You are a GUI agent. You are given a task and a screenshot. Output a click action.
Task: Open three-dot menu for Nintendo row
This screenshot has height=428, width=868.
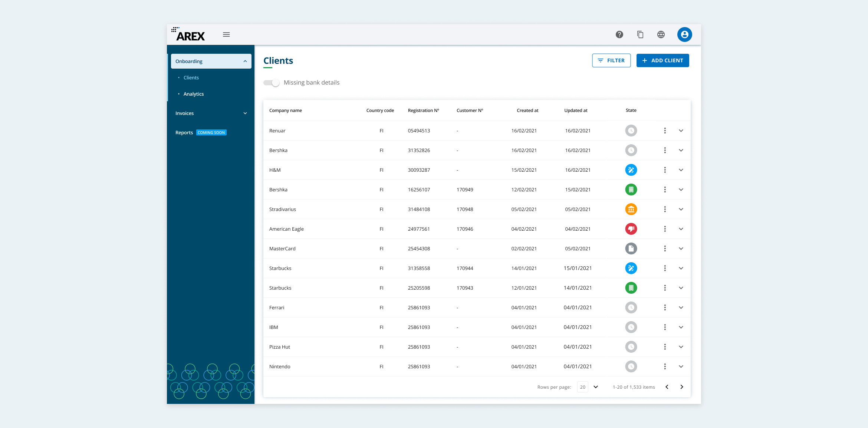(665, 366)
